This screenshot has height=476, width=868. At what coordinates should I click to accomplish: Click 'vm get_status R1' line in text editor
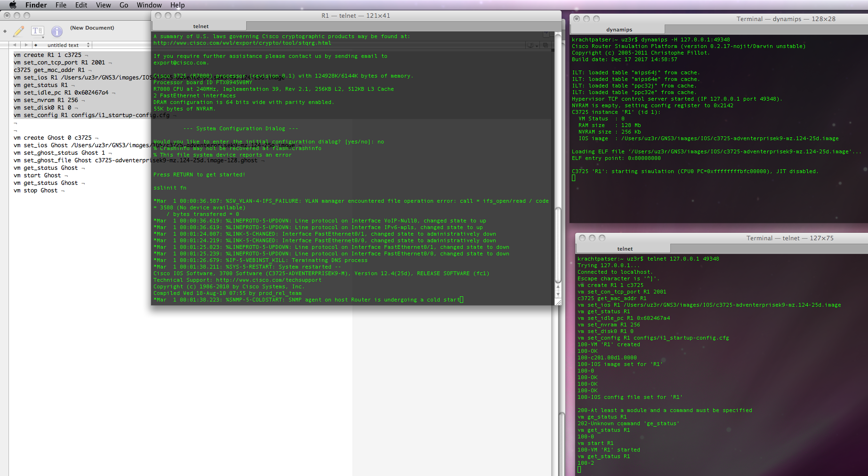click(x=41, y=85)
